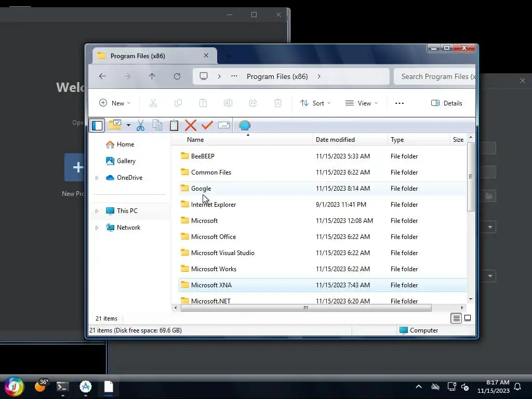The height and width of the screenshot is (399, 532).
Task: Click the greyed Copy icon in command bar
Action: tap(178, 103)
